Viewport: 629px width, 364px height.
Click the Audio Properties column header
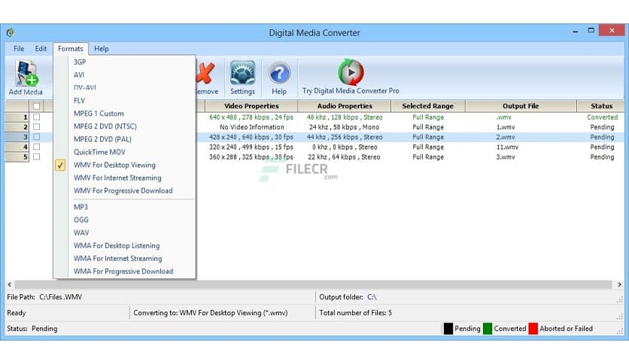coord(345,106)
